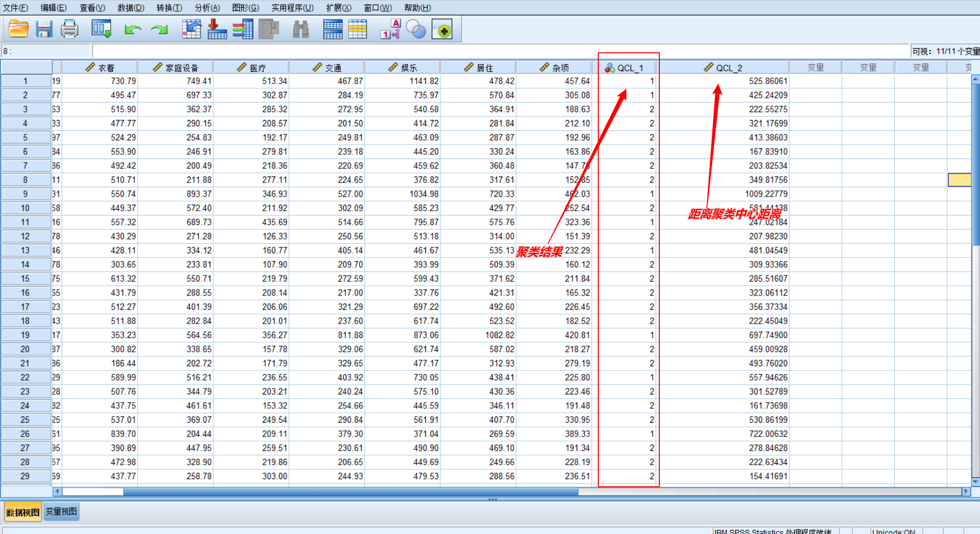This screenshot has height=534, width=980.
Task: Click cell 730.79 in the 衣着 column
Action: (x=100, y=81)
